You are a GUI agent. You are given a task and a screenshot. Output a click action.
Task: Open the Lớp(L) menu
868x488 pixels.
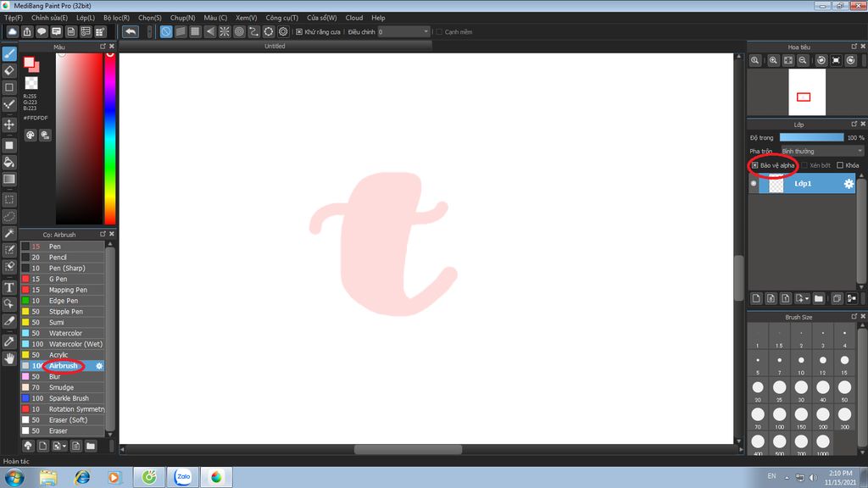coord(86,18)
